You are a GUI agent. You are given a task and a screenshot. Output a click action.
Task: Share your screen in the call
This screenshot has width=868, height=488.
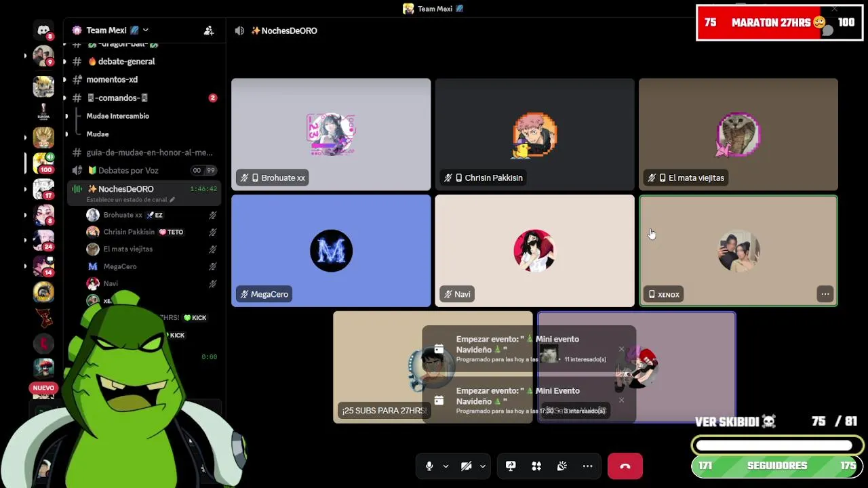(x=511, y=466)
